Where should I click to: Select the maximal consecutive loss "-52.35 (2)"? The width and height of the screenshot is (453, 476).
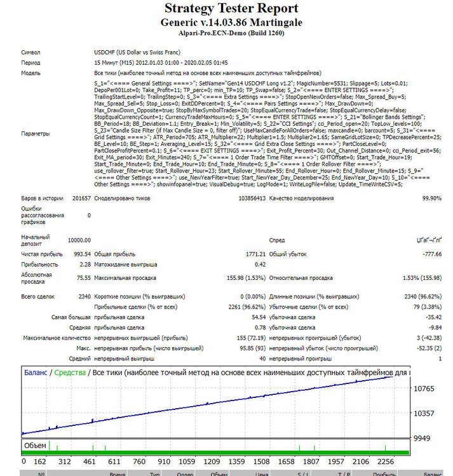429,348
